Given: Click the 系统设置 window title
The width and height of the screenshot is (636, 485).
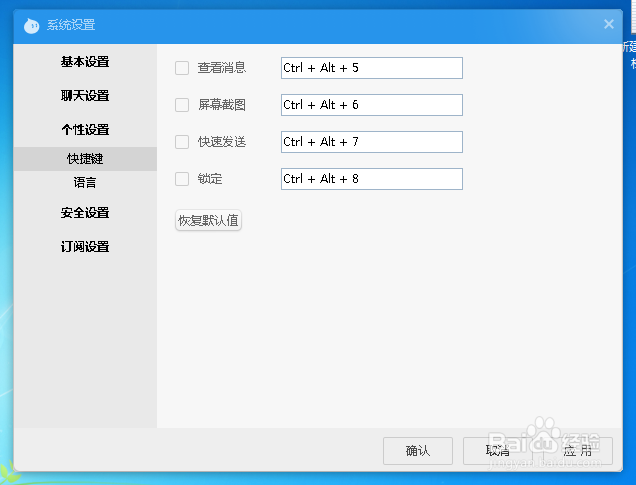Looking at the screenshot, I should 71,25.
